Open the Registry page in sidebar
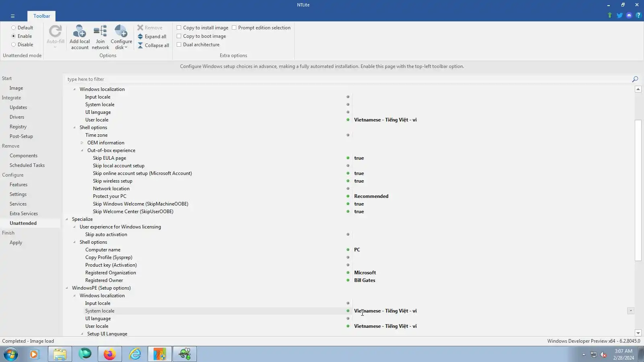This screenshot has height=362, width=644. click(18, 127)
